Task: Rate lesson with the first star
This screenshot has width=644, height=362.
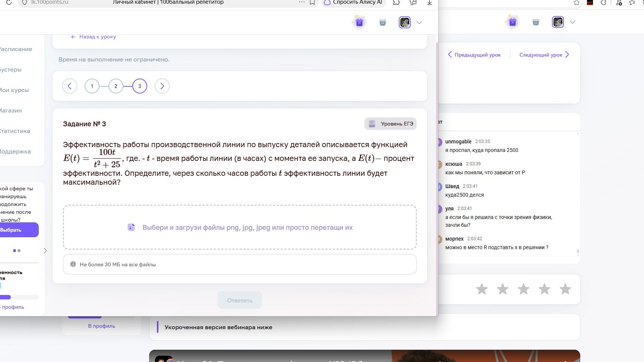Action: coord(482,289)
